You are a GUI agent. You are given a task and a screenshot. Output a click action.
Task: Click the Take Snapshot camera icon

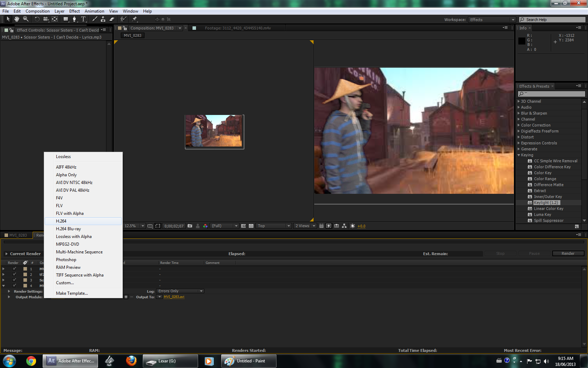(x=190, y=226)
